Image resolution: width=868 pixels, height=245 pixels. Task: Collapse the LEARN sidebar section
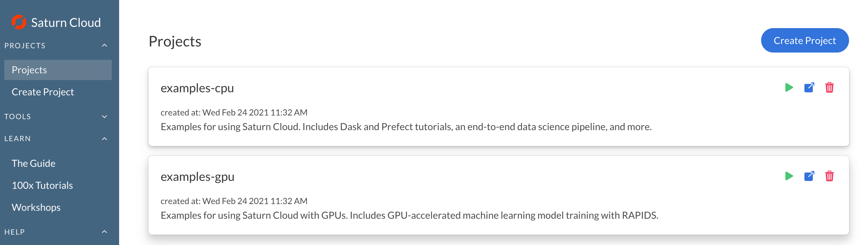[x=104, y=139]
